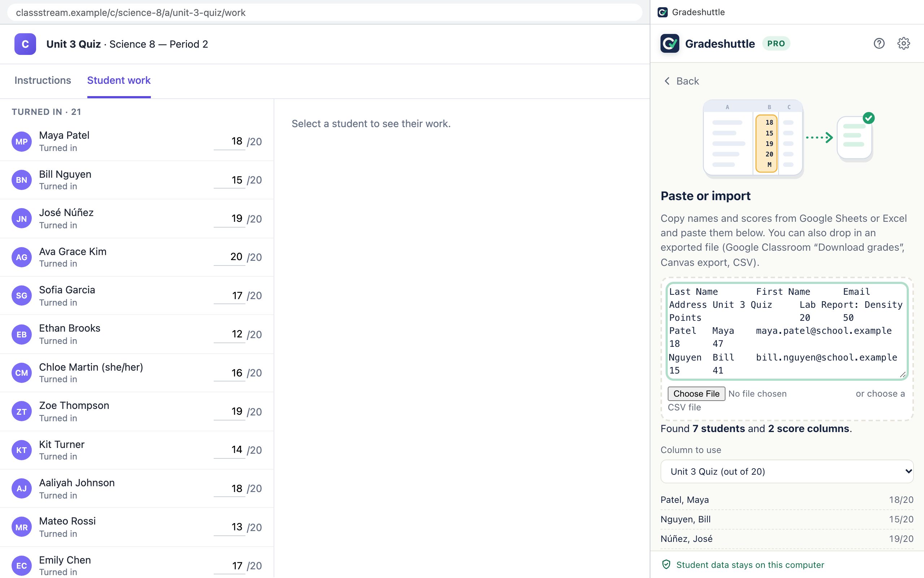Click the 'Paste or import' heading

tap(706, 196)
